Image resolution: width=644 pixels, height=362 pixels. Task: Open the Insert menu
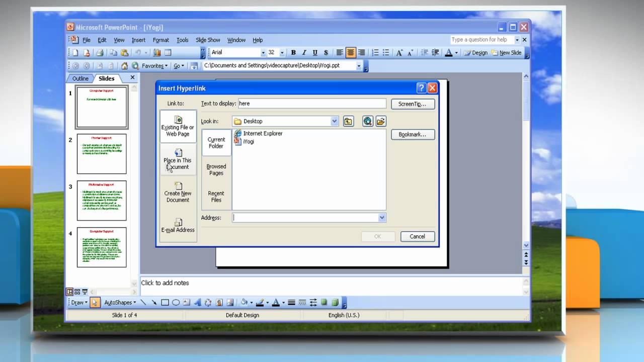point(138,40)
